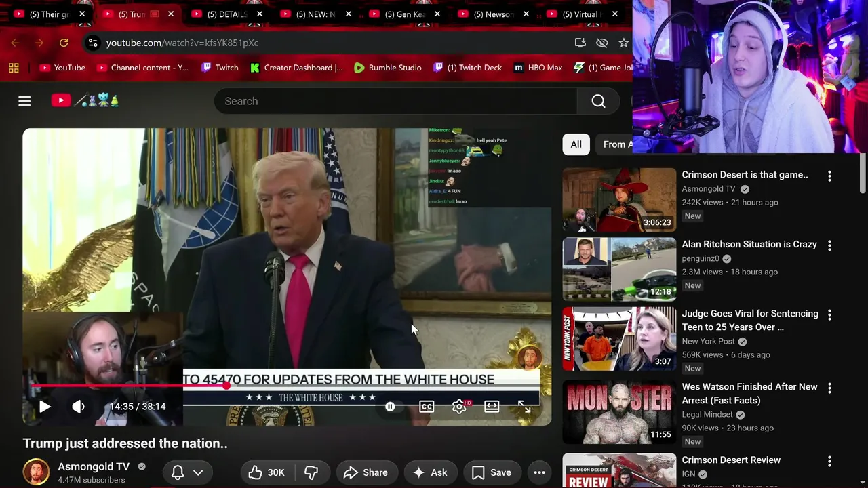
Task: Open options menu for Wes Watson video
Action: click(x=829, y=388)
